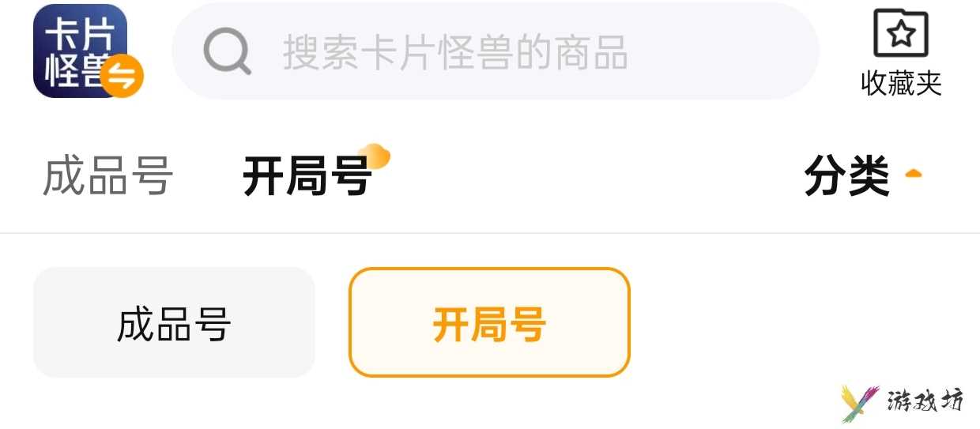Viewport: 980px width, 429px height.
Task: Focus the 搜索卡片怪兽的商品 search field
Action: point(496,51)
